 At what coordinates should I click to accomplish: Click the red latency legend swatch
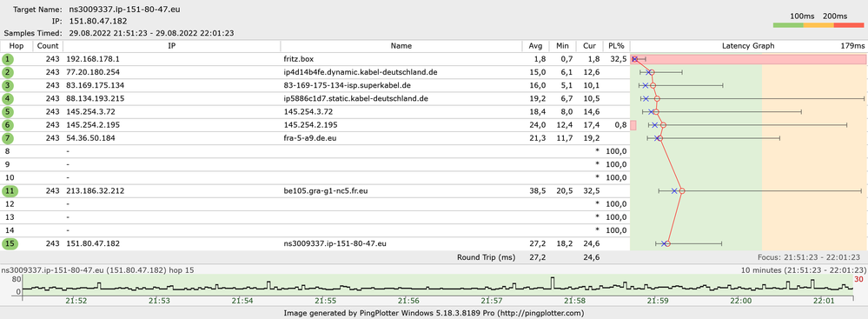(848, 25)
